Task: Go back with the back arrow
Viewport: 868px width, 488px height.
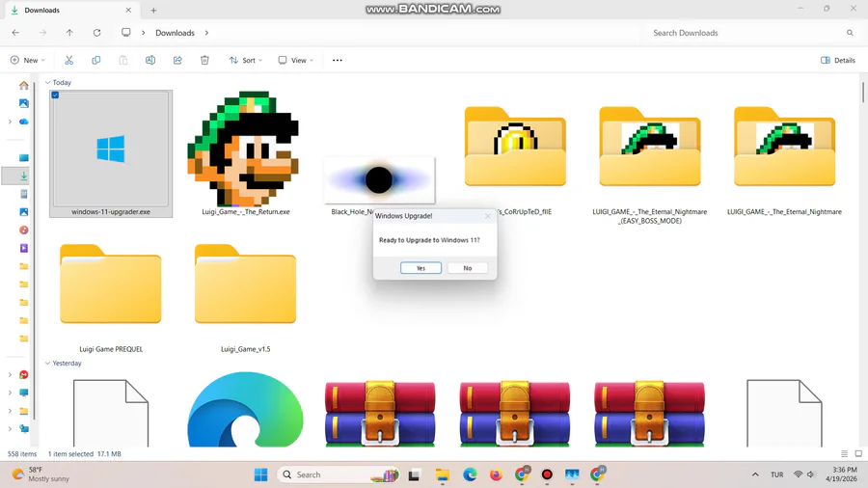Action: 15,33
